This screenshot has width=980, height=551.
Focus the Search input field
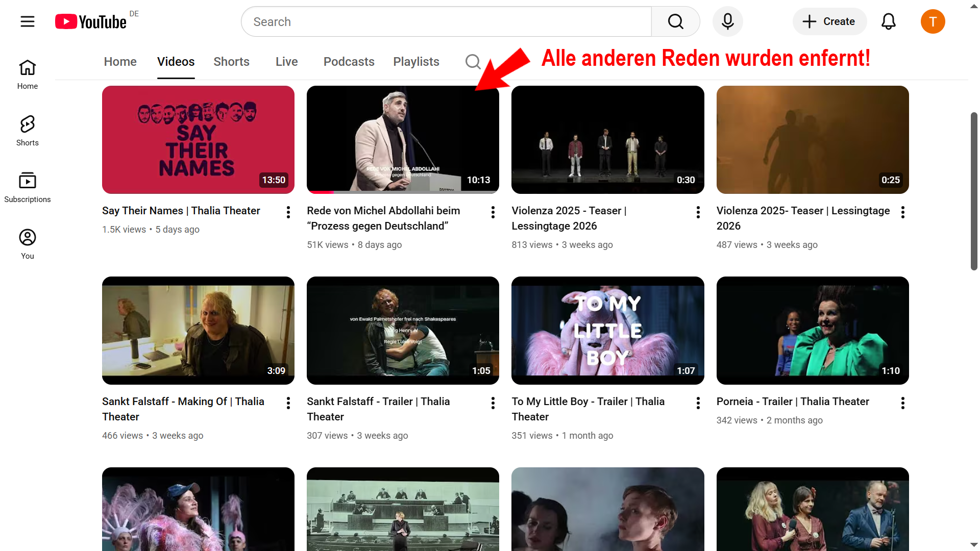[x=446, y=21]
